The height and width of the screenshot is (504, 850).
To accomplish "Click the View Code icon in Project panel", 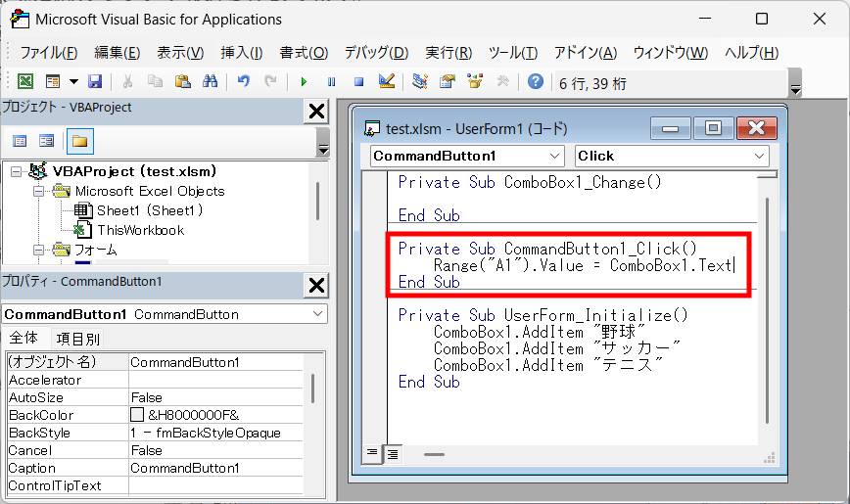I will point(20,142).
